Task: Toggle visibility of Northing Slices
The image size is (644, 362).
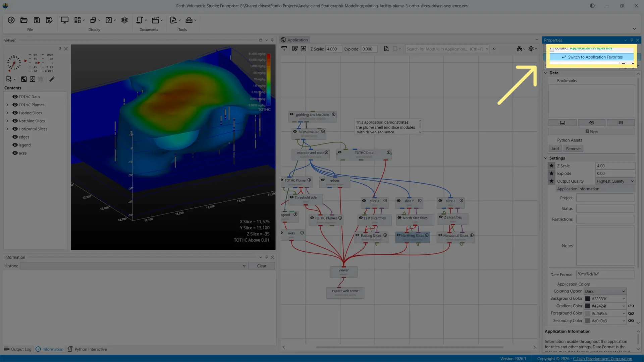Action: (15, 121)
